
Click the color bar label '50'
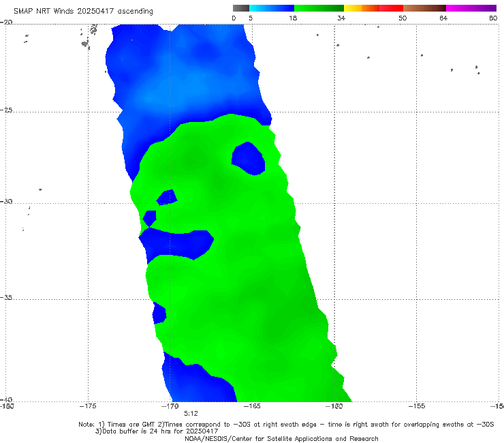[x=403, y=18]
